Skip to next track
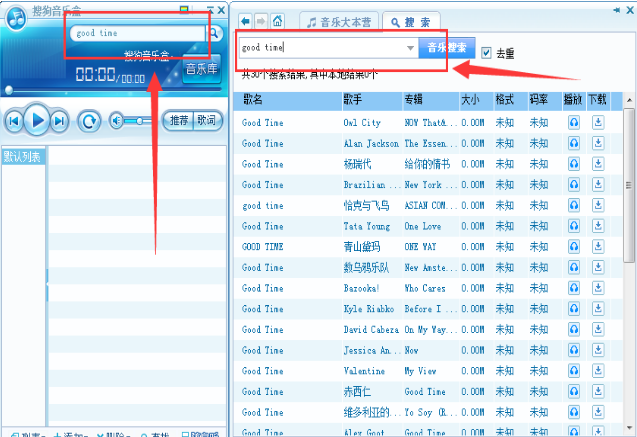Image resolution: width=637 pixels, height=437 pixels. click(x=60, y=121)
